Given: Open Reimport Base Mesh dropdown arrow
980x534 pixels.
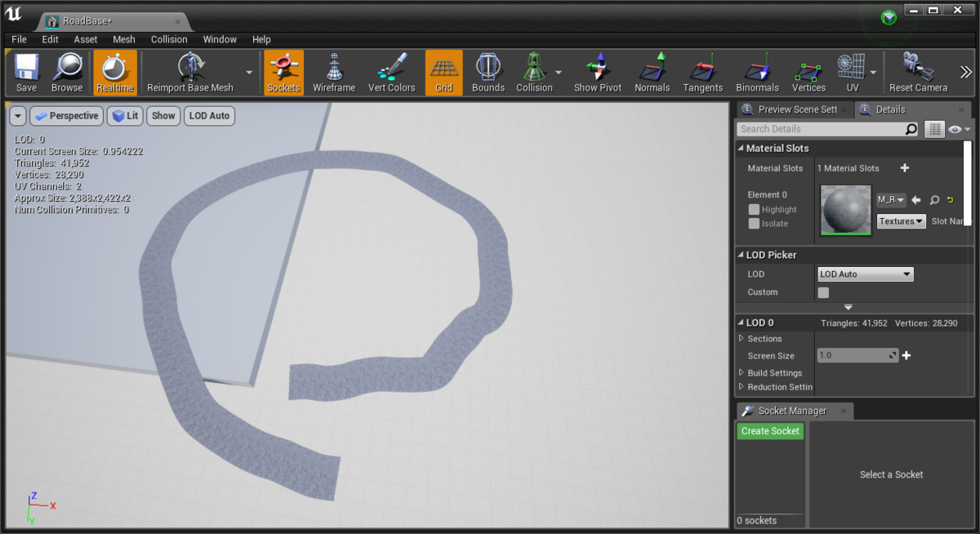Looking at the screenshot, I should point(249,73).
